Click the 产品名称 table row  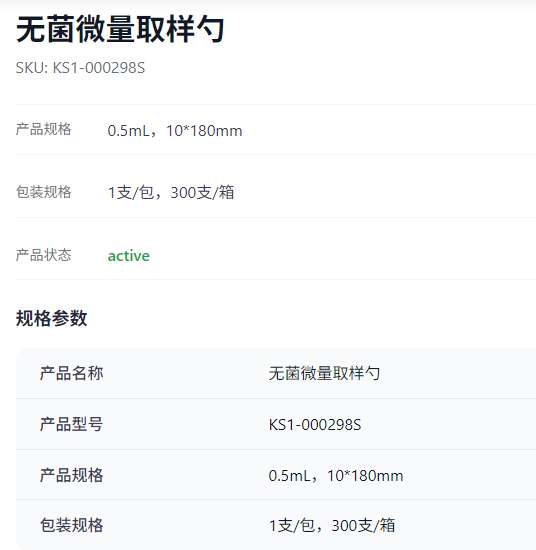[276, 373]
